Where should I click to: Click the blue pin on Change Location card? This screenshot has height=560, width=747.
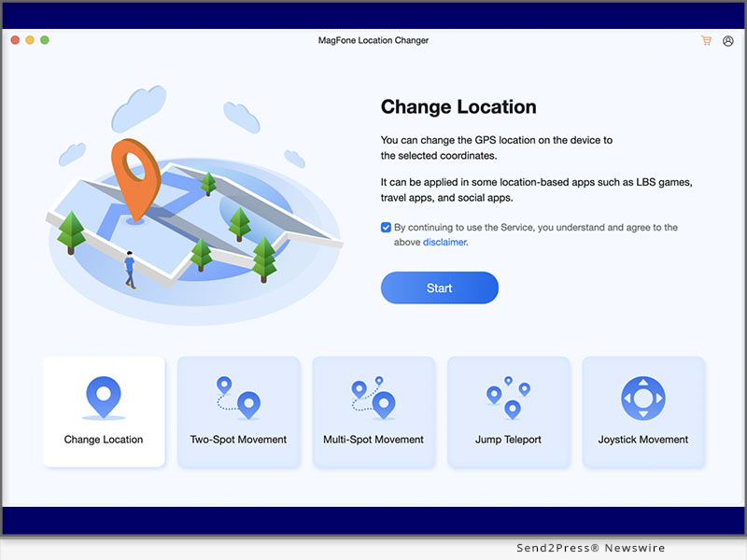(103, 395)
